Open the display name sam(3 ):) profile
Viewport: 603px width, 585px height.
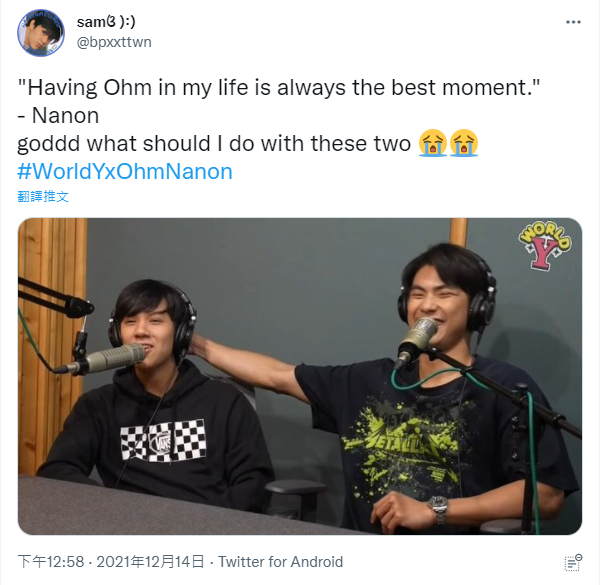(106, 22)
